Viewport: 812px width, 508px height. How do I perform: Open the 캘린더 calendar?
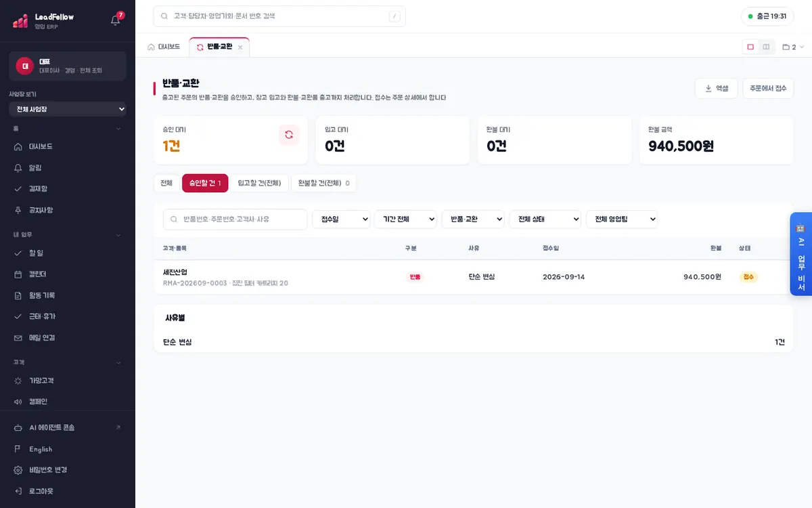point(68,274)
